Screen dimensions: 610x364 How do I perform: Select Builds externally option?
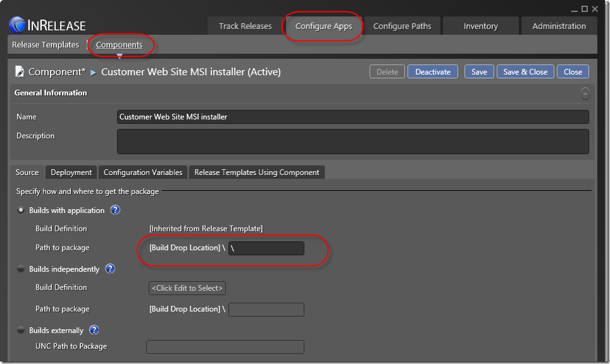(x=21, y=331)
